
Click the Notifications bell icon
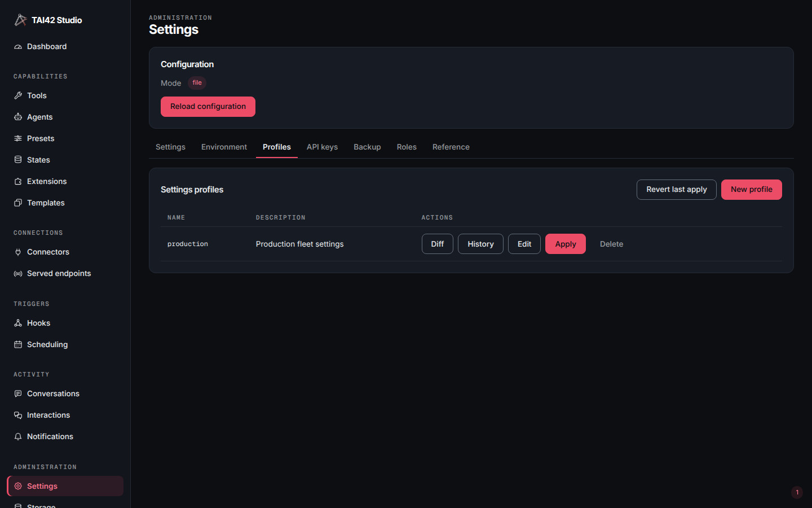[x=18, y=437]
